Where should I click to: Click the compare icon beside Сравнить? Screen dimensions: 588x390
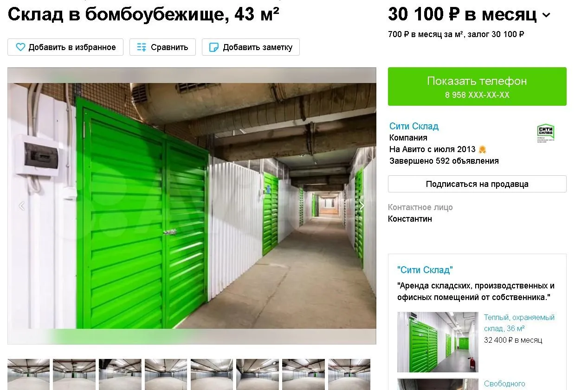(142, 47)
